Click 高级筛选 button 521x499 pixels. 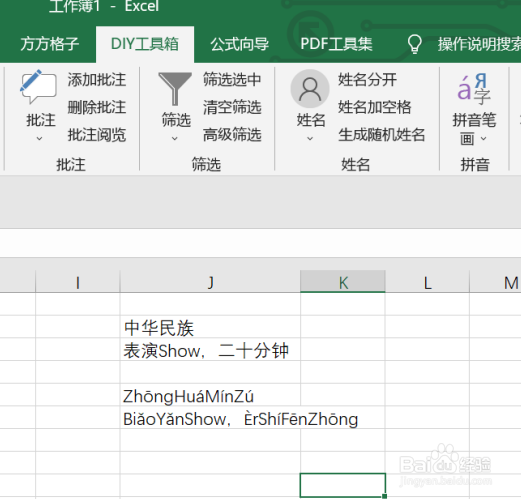coord(232,135)
